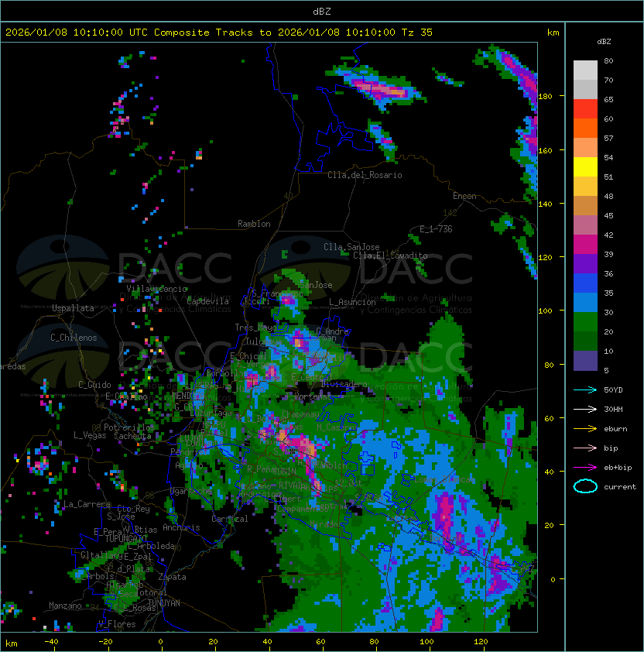Click the cyan 50YD track arrow icon
The height and width of the screenshot is (652, 644).
click(585, 389)
